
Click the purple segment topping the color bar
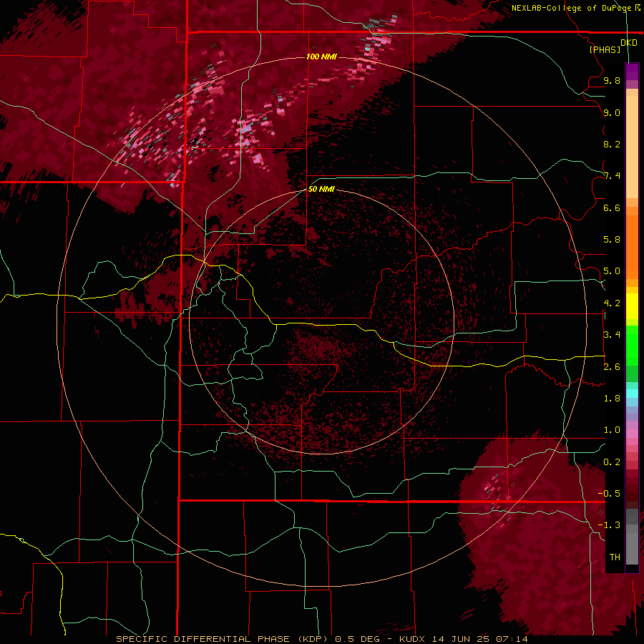tap(632, 72)
